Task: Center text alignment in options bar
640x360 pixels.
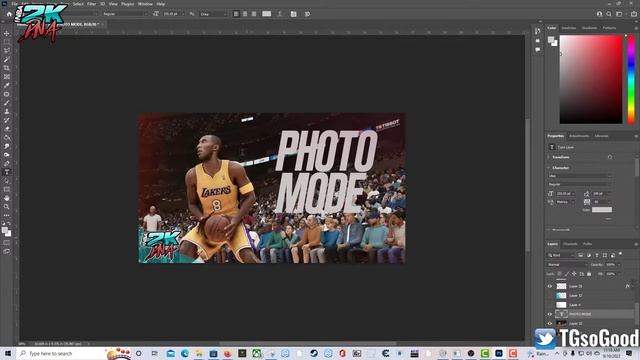Action: [x=245, y=14]
